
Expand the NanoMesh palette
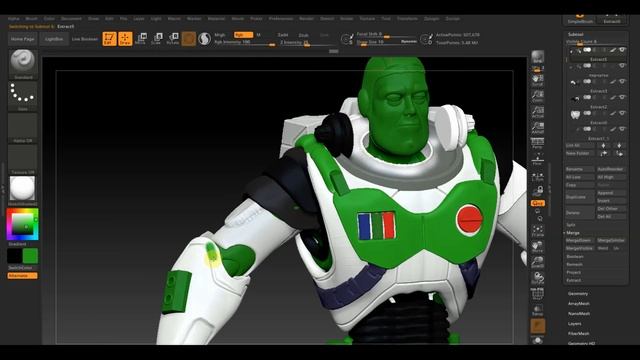[579, 313]
